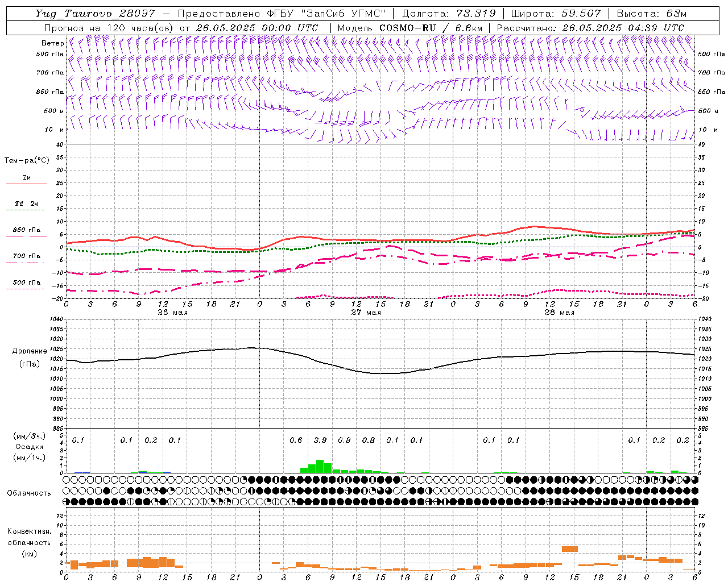Select the model name COSMO-RU / 6.6км
728x582 pixels.
(431, 28)
